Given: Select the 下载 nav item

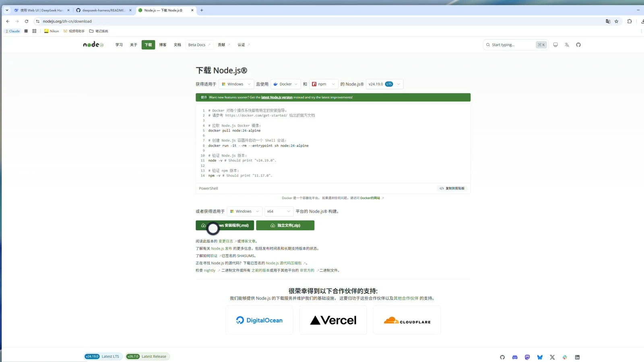Looking at the screenshot, I should point(148,45).
